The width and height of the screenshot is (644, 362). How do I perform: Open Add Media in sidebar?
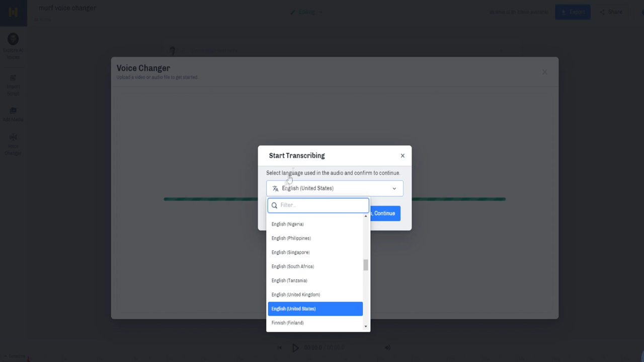click(13, 114)
